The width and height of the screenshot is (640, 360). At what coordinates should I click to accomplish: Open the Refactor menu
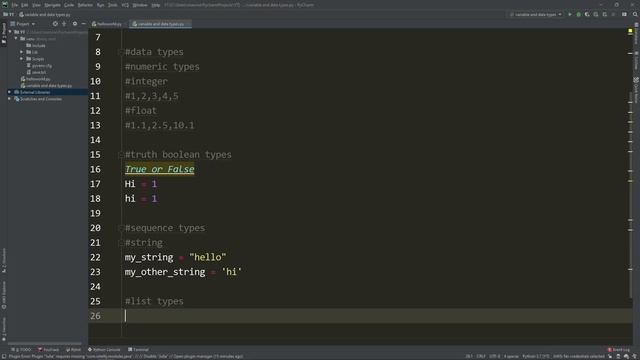point(85,5)
